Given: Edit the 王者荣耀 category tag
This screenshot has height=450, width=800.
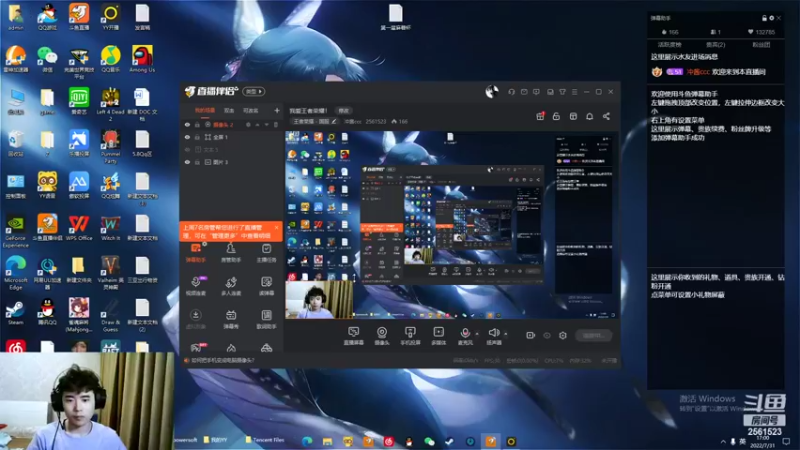Looking at the screenshot, I should tap(315, 121).
